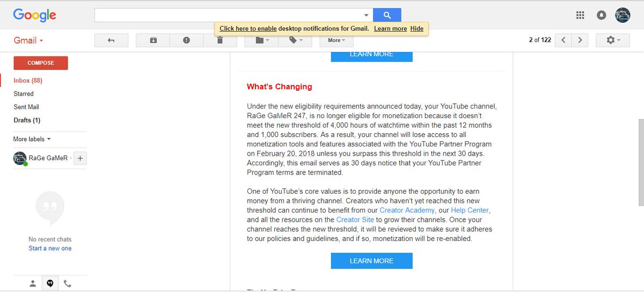Screen dimensions: 644x292
Task: Click Learn more in notification banner
Action: [x=390, y=28]
